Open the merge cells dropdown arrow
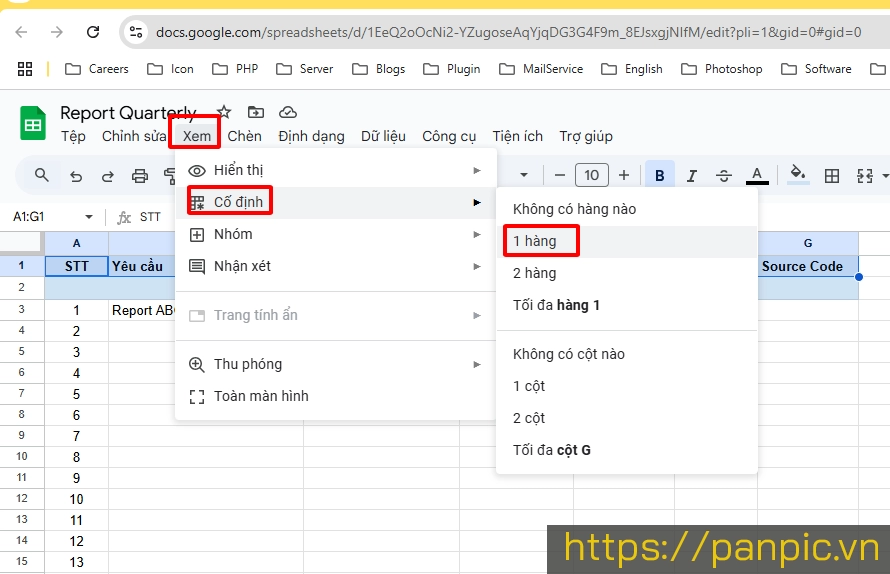 pos(885,176)
